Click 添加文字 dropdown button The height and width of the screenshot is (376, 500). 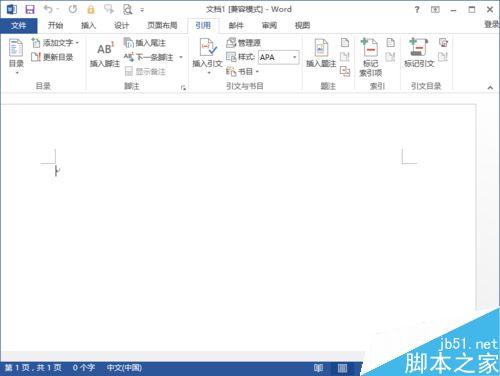tap(55, 43)
